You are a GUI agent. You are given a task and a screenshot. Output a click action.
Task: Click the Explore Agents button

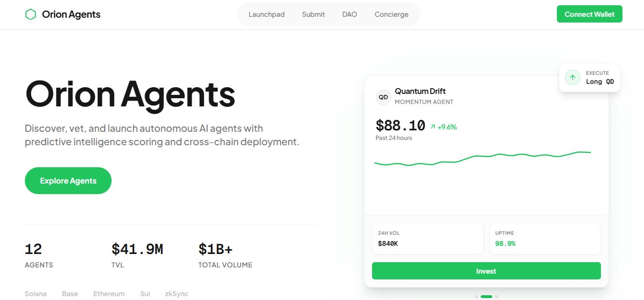coord(68,181)
